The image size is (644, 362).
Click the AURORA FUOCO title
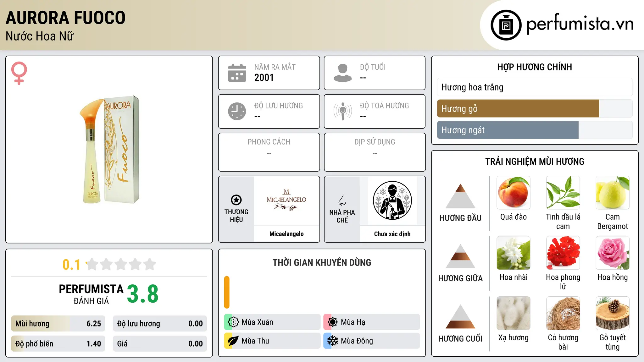click(x=65, y=18)
